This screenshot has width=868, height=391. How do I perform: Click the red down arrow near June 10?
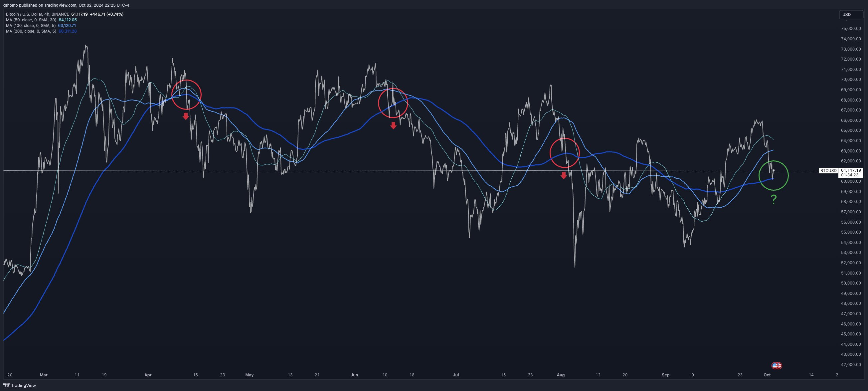click(x=393, y=126)
